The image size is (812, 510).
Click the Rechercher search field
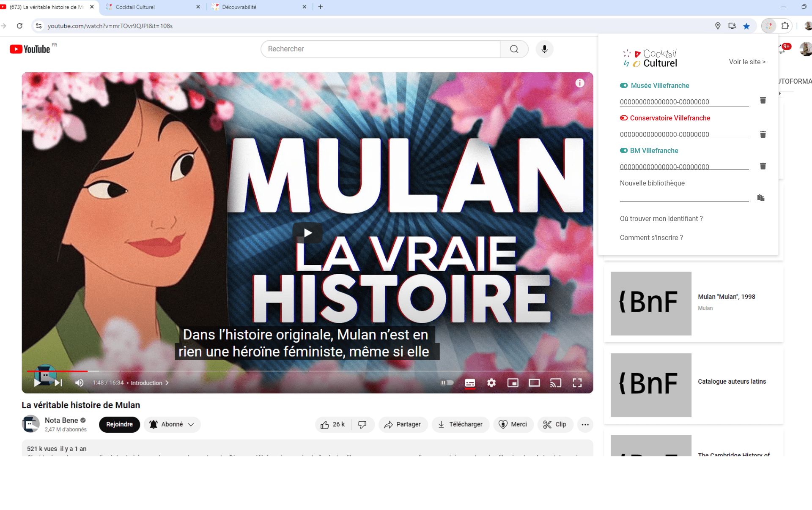tap(381, 49)
